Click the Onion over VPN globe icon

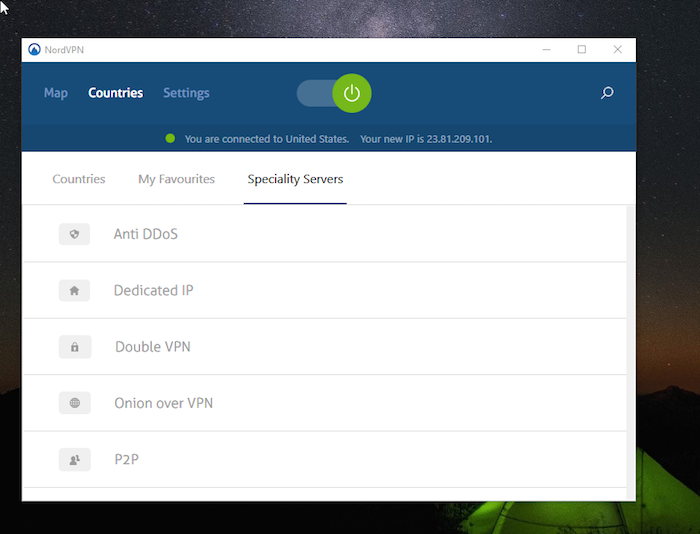[x=75, y=403]
